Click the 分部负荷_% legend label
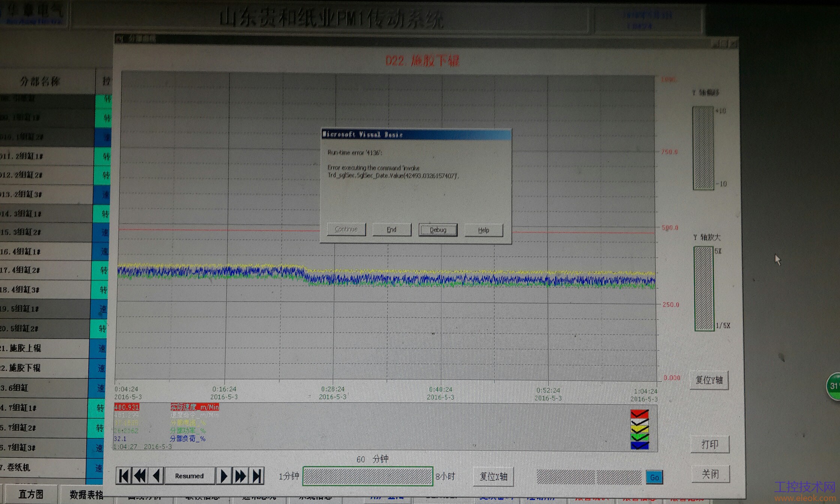Screen dimensions: 840x504 [x=187, y=438]
